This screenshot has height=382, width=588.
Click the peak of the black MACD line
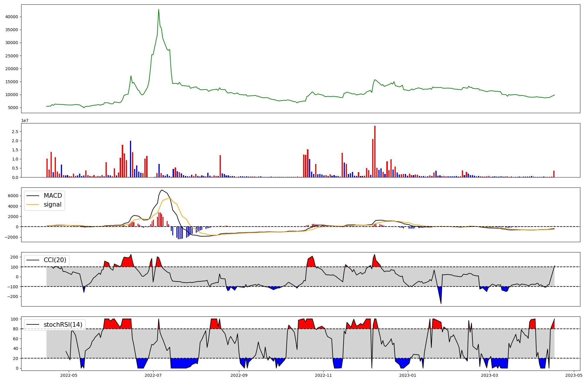[x=162, y=190]
